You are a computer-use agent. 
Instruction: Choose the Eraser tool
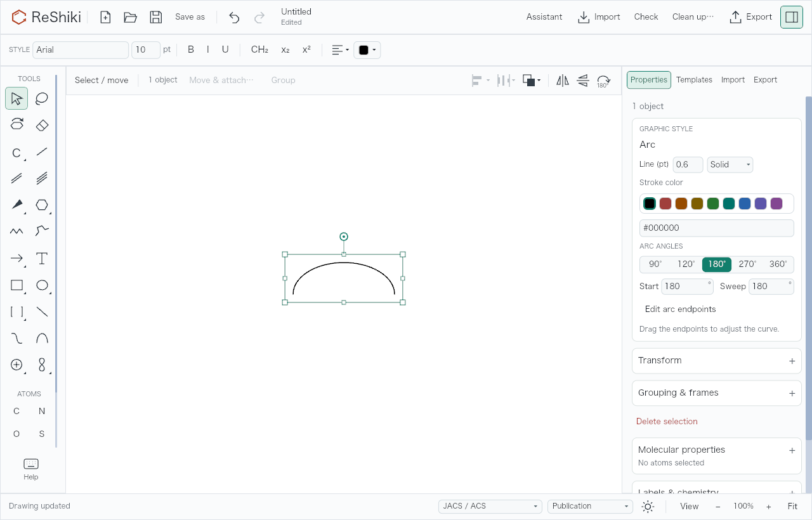click(42, 125)
